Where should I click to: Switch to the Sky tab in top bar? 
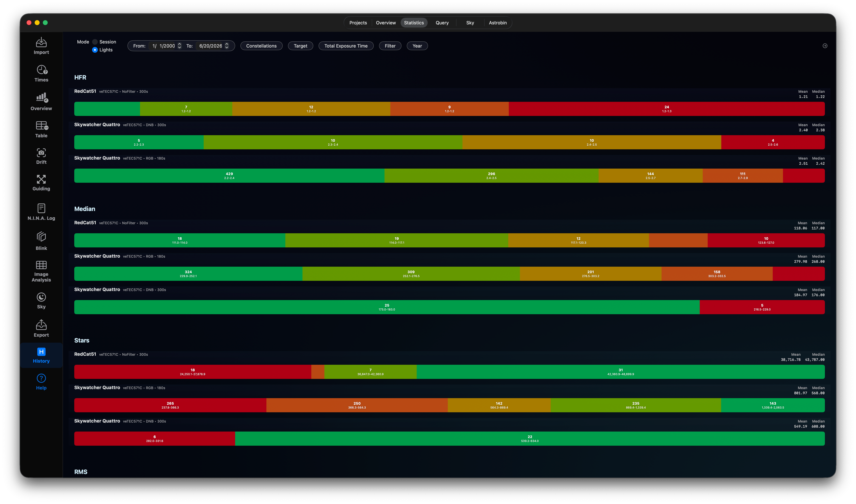coord(470,23)
